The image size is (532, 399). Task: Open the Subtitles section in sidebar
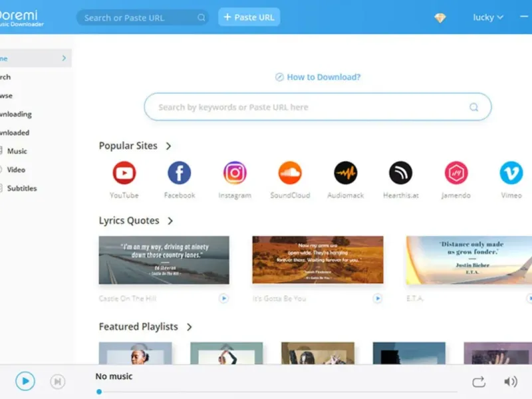(22, 188)
